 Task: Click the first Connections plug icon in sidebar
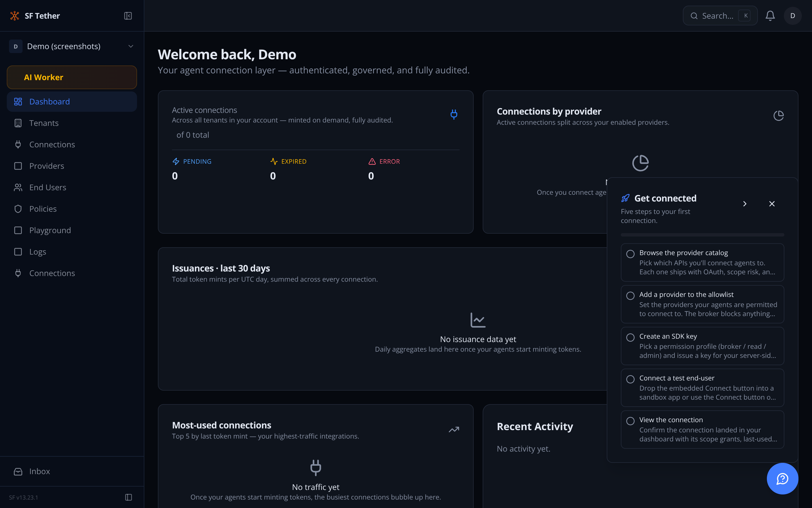point(18,144)
